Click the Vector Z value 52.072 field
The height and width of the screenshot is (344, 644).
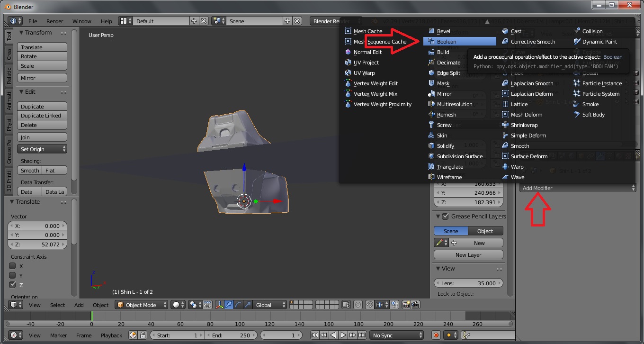click(x=38, y=244)
